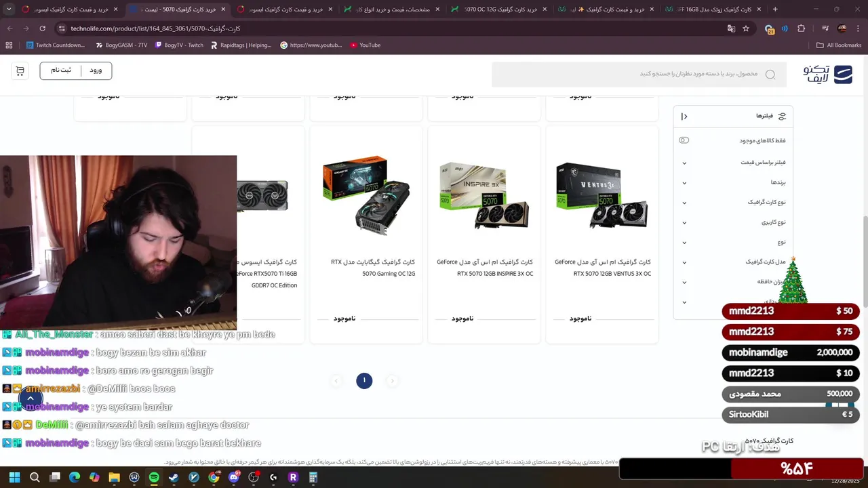Open the 'RTX 5070 12GB VENTUS 3X OC' title
Viewport: 868px width, 488px height.
click(x=602, y=268)
